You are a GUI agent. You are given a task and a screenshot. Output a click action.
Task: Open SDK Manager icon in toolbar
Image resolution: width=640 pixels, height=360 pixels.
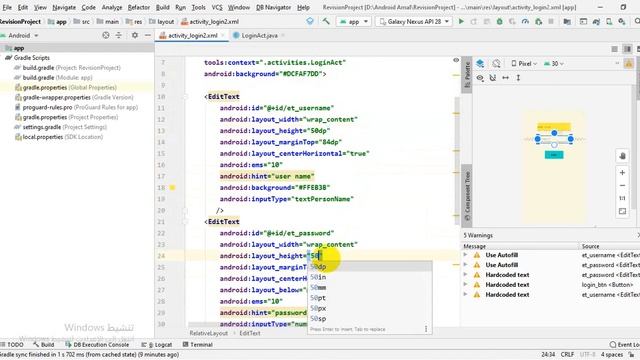622,21
